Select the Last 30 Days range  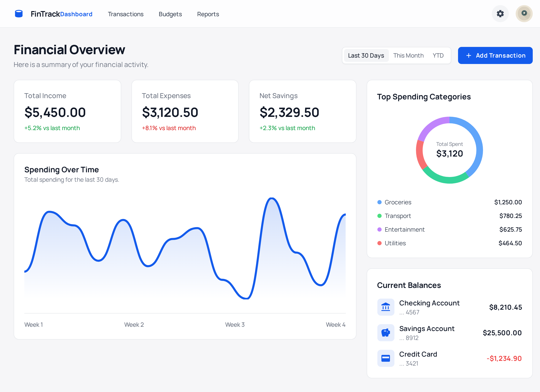pos(366,55)
